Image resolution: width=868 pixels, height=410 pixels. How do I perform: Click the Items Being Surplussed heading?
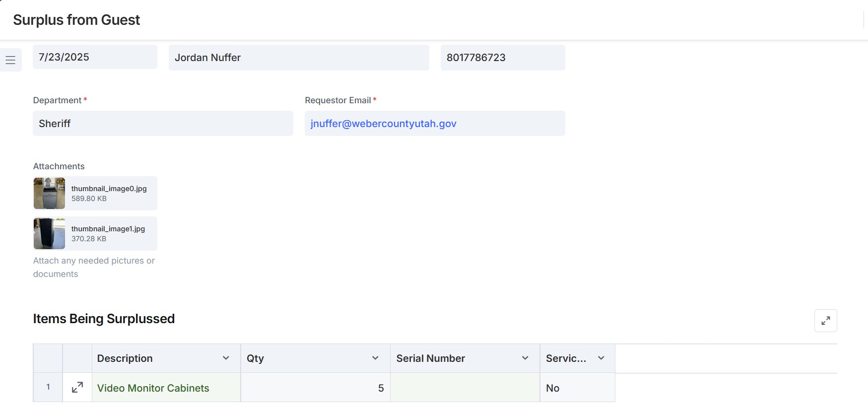(x=104, y=319)
